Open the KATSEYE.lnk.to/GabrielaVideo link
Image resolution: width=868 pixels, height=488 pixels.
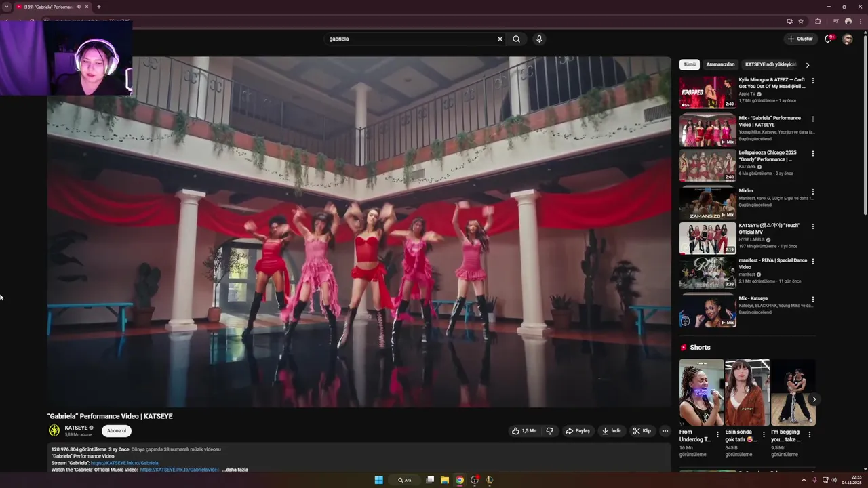[x=180, y=470]
